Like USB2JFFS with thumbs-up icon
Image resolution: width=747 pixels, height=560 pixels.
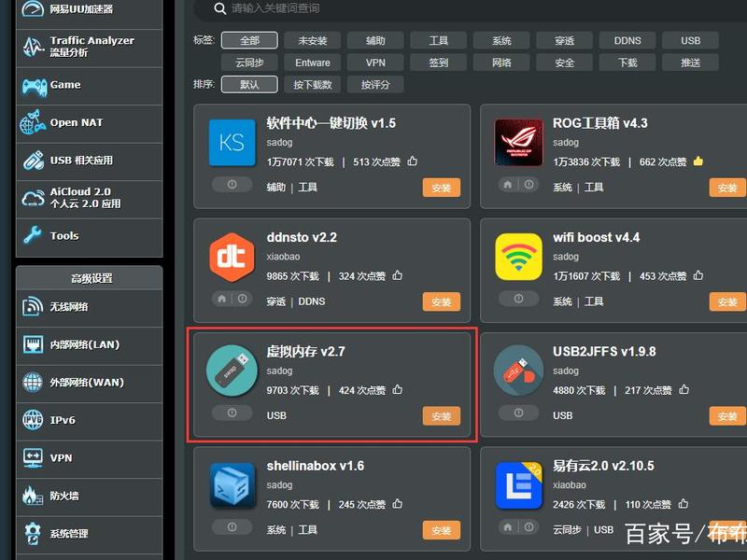click(684, 389)
